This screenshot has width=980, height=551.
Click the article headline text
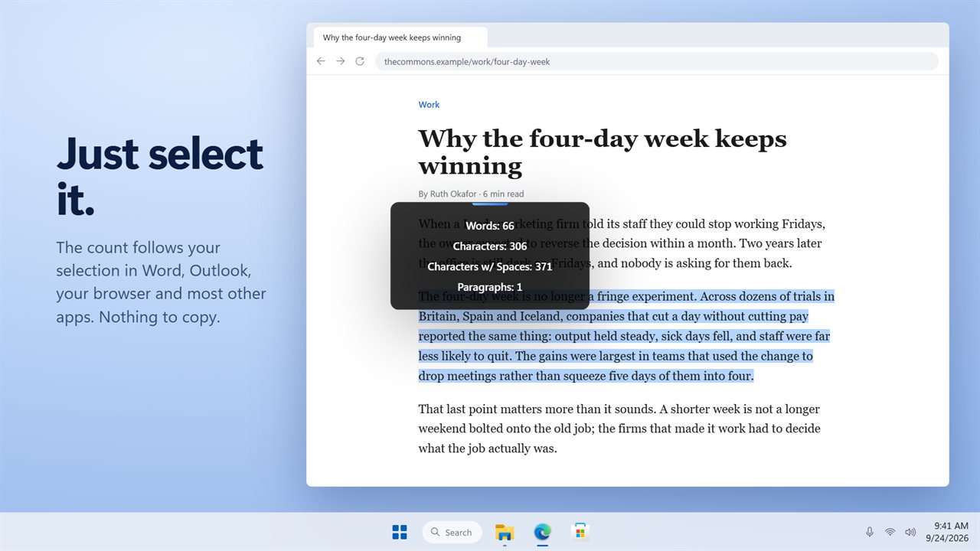(603, 152)
